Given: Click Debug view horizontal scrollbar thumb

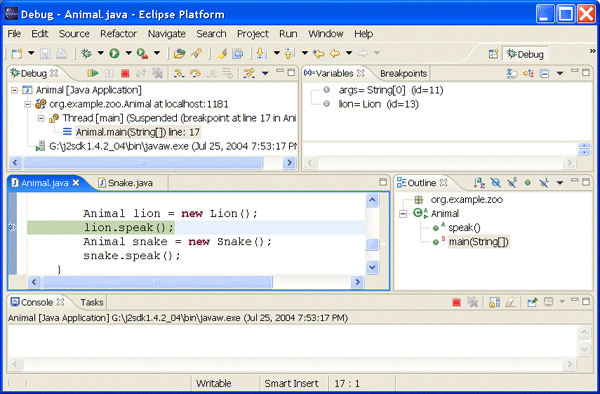Looking at the screenshot, I should pyautogui.click(x=143, y=163).
